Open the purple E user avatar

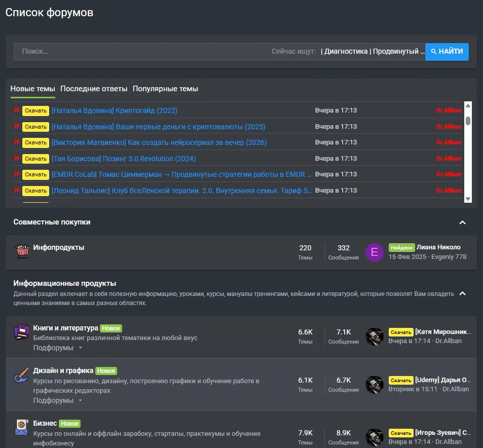tap(374, 252)
